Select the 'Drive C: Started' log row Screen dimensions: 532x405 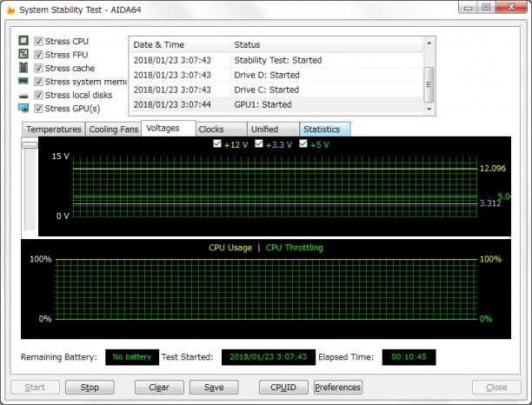coord(276,90)
